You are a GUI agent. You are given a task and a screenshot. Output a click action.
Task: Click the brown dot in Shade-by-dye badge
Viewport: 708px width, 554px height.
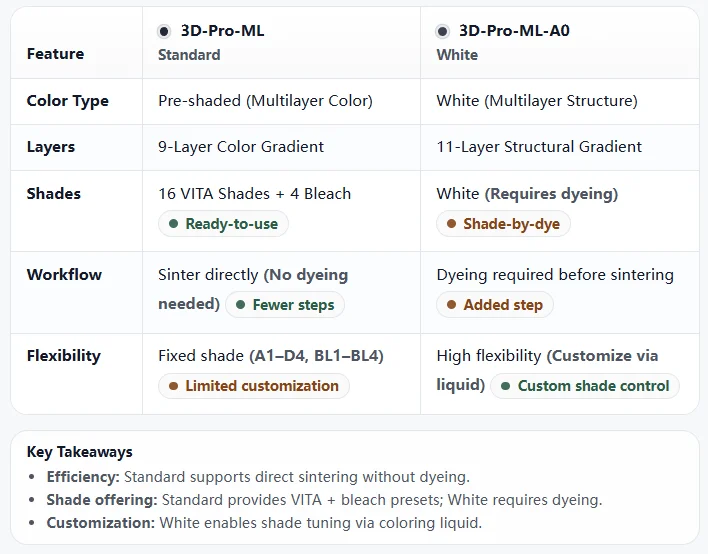[x=452, y=224]
